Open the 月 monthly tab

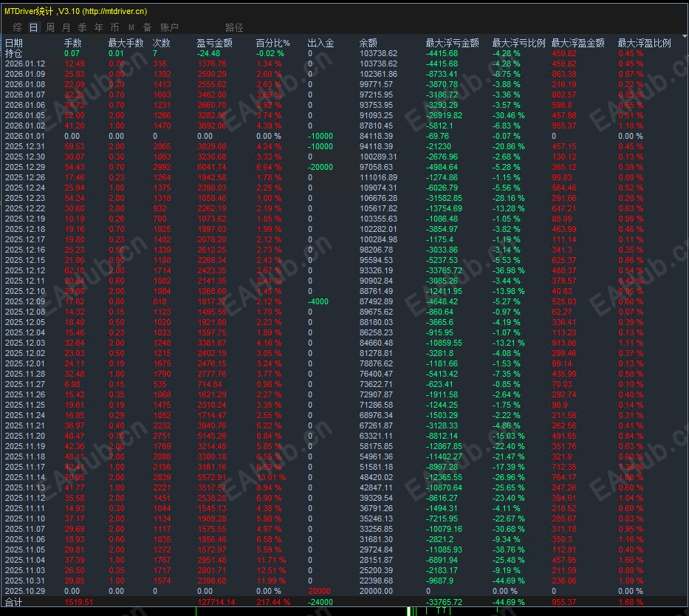pyautogui.click(x=66, y=27)
